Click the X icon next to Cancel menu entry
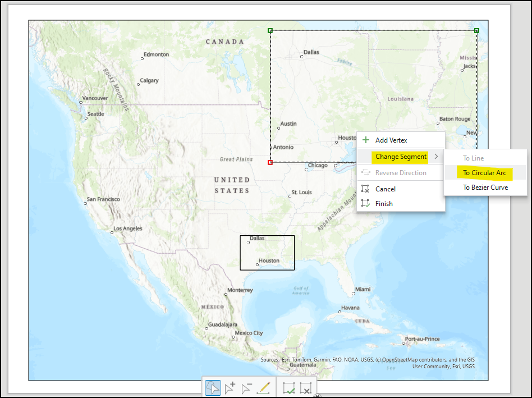The width and height of the screenshot is (532, 398). point(365,189)
